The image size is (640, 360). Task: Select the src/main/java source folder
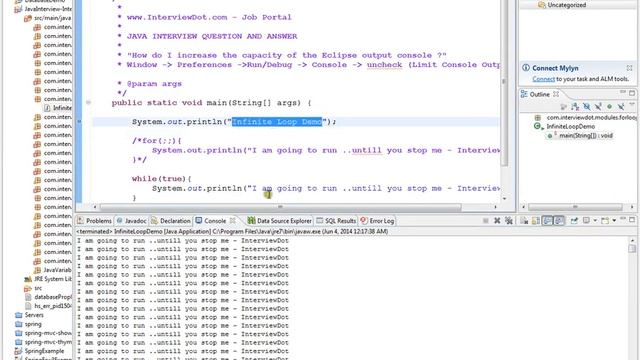click(47, 18)
